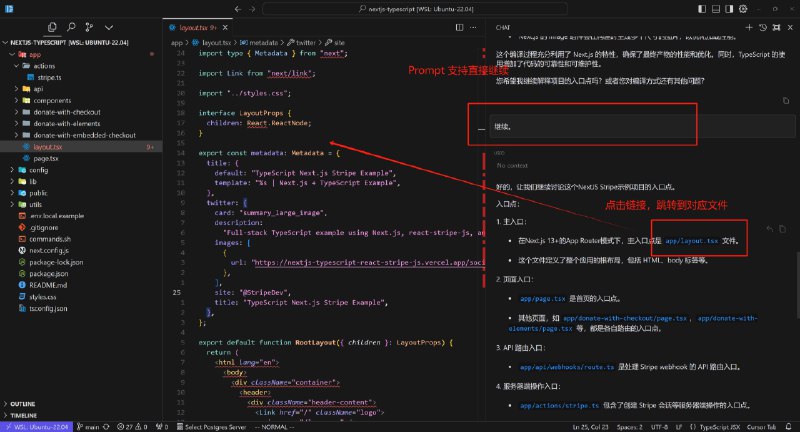Open Cursor settings gear icon
This screenshot has height=432, width=800.
[x=743, y=9]
